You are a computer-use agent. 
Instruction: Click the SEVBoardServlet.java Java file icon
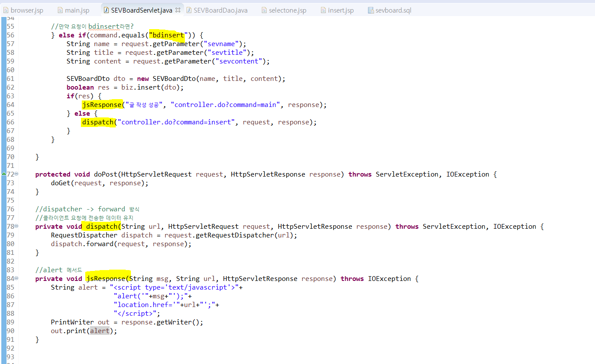pyautogui.click(x=106, y=10)
